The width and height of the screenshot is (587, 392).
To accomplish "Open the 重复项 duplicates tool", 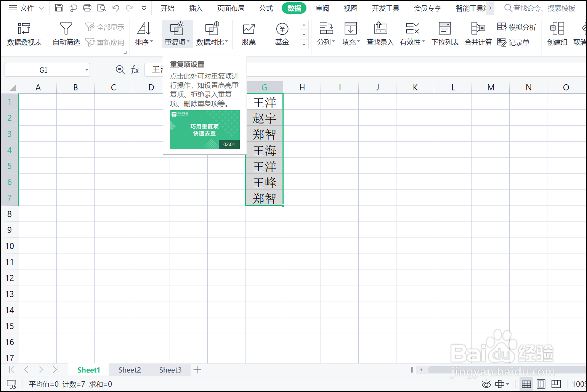I will click(177, 34).
